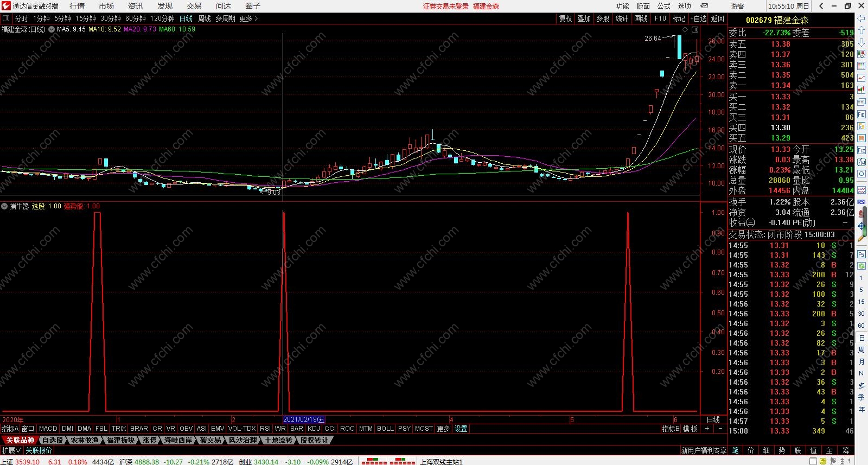Screen dimensions: 868x465
Task: Click the trend line chart sidebar icon
Action: (861, 78)
